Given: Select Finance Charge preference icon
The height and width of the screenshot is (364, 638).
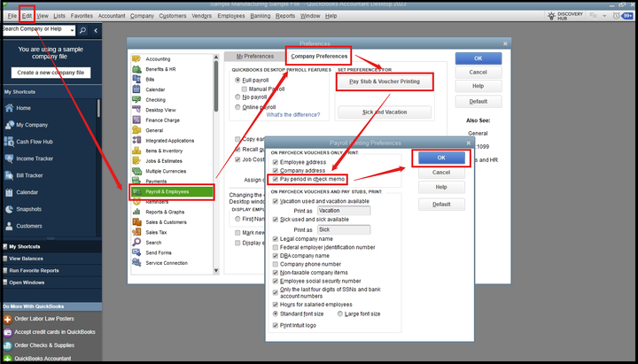Looking at the screenshot, I should pyautogui.click(x=136, y=120).
